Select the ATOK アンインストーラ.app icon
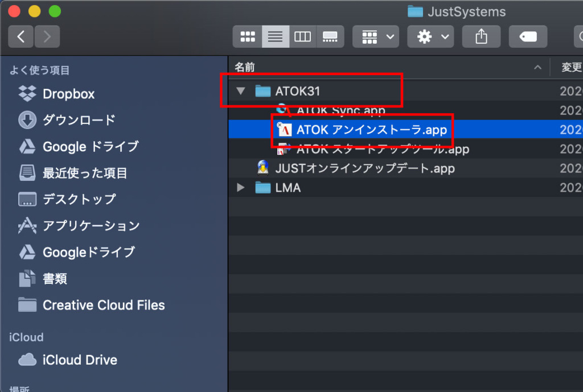 tap(285, 130)
